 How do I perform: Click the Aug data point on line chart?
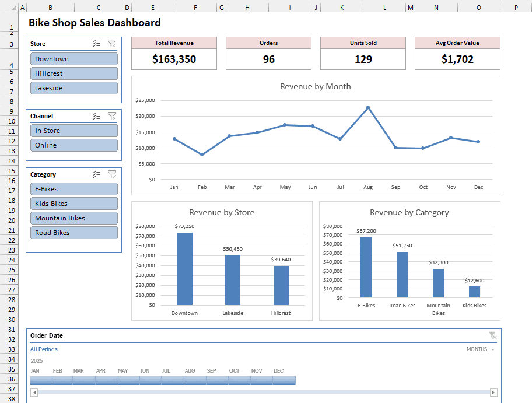pos(367,107)
